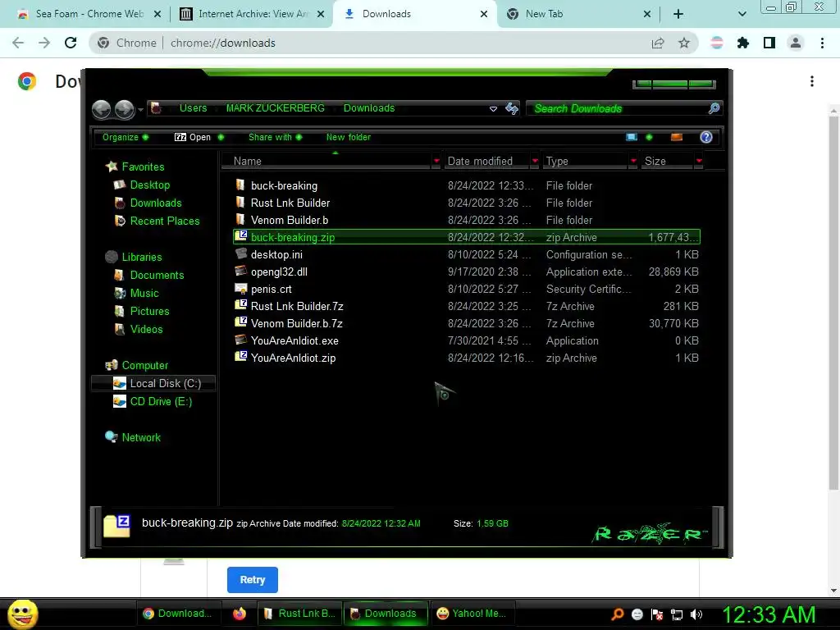The width and height of the screenshot is (840, 630).
Task: Open Chrome tab search chevron
Action: (742, 14)
